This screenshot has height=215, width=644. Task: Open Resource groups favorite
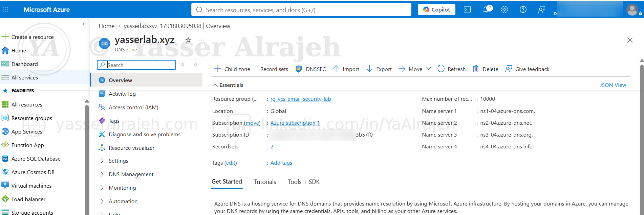[27, 118]
